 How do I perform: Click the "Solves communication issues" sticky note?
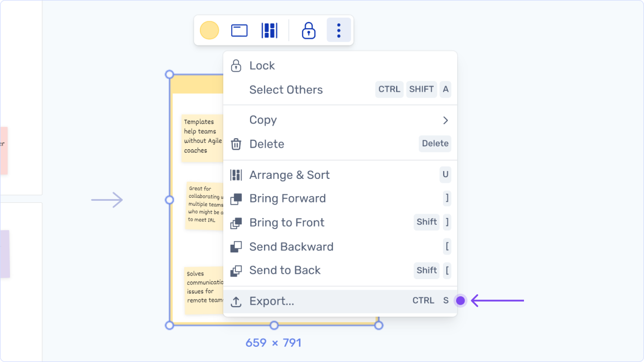click(x=205, y=289)
